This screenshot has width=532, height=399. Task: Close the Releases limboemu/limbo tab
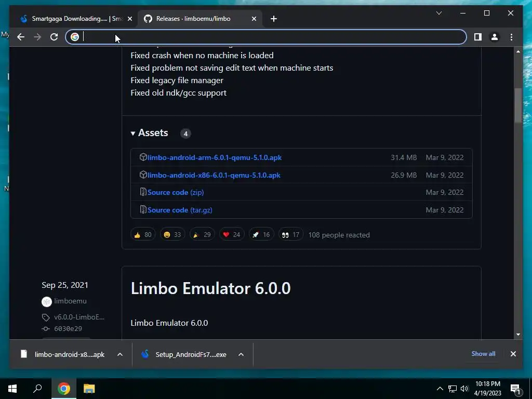tap(254, 19)
